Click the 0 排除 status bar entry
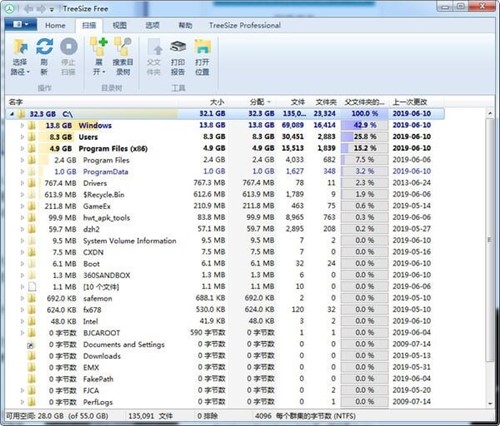This screenshot has height=426, width=500. [x=207, y=416]
